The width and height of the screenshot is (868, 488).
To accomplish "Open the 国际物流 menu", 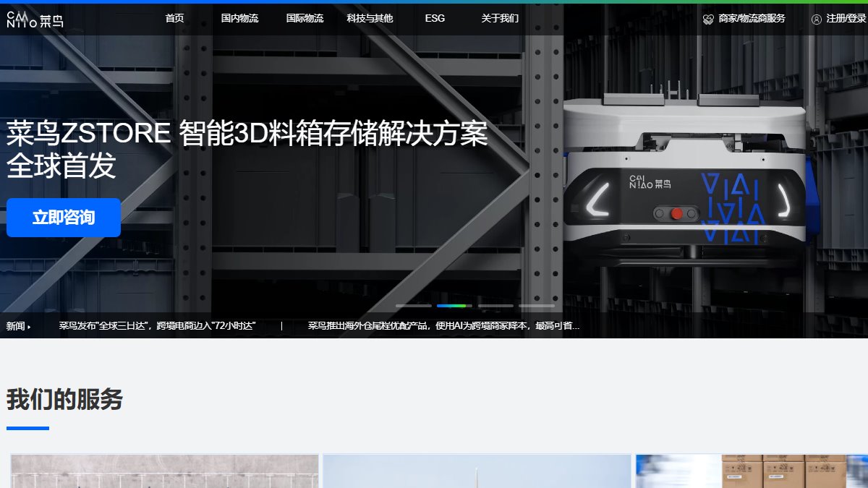I will click(x=305, y=19).
